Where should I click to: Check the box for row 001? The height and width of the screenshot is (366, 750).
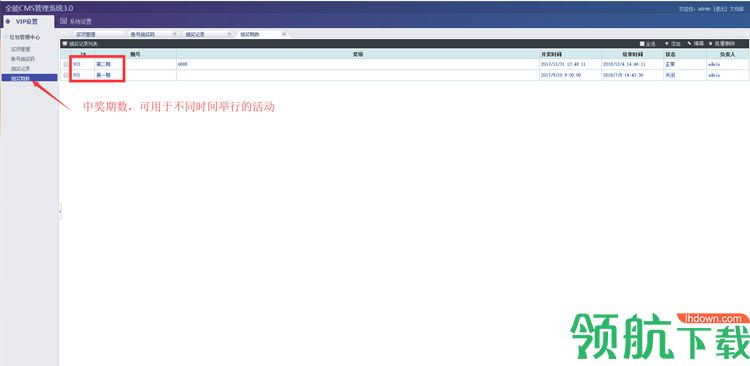coord(66,75)
